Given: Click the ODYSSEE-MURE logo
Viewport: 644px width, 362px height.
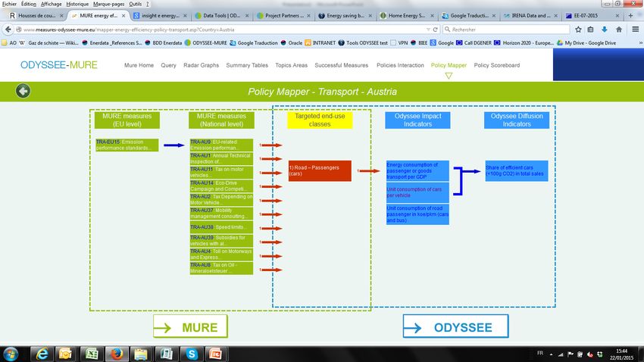Looking at the screenshot, I should pos(59,65).
